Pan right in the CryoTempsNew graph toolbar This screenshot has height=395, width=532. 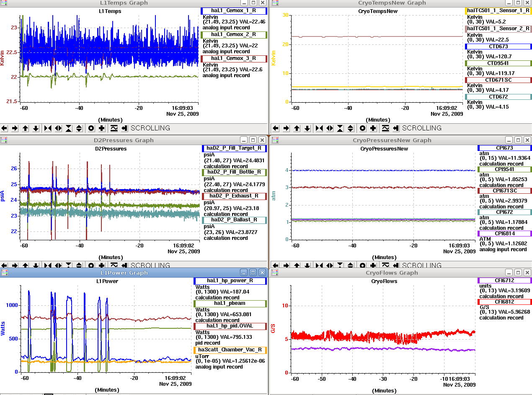[x=286, y=128]
